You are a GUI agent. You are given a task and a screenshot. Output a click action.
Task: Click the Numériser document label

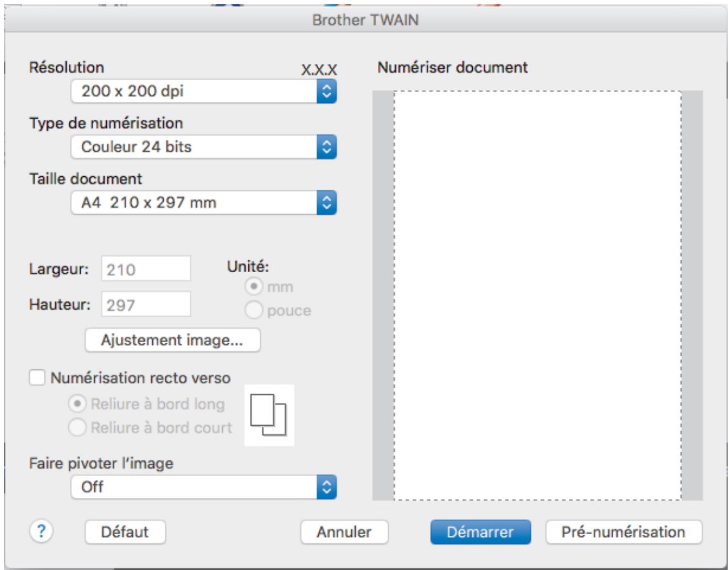click(x=452, y=68)
